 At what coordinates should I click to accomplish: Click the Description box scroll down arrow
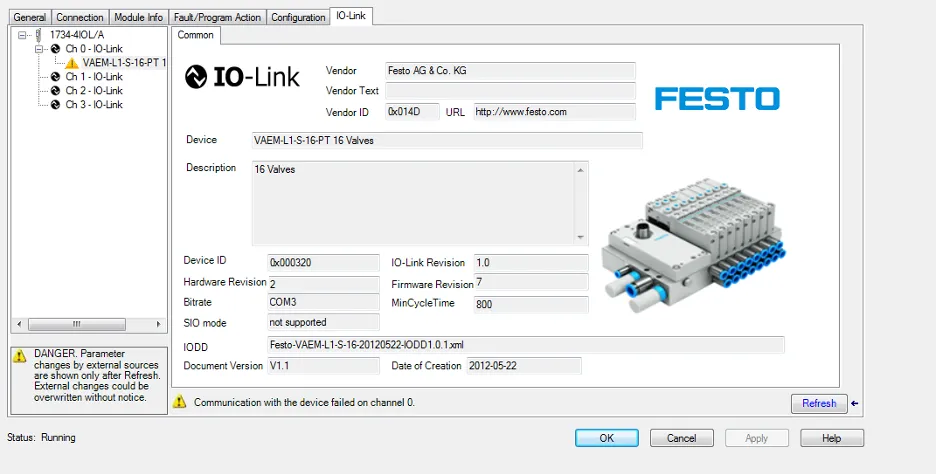tap(580, 238)
